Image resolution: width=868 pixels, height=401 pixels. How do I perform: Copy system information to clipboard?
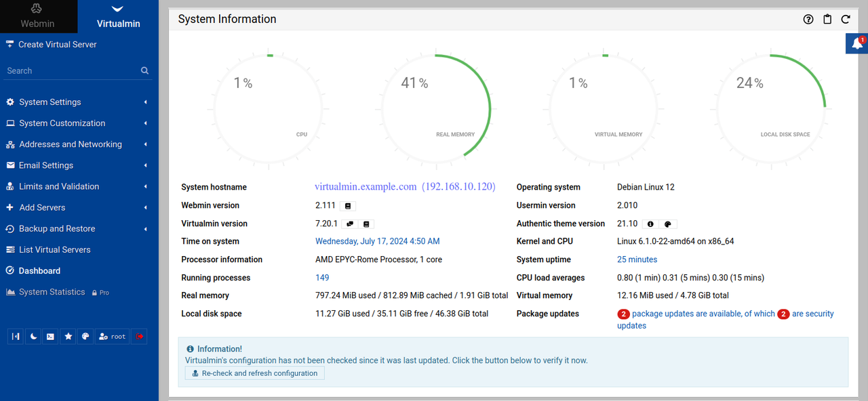pos(827,20)
